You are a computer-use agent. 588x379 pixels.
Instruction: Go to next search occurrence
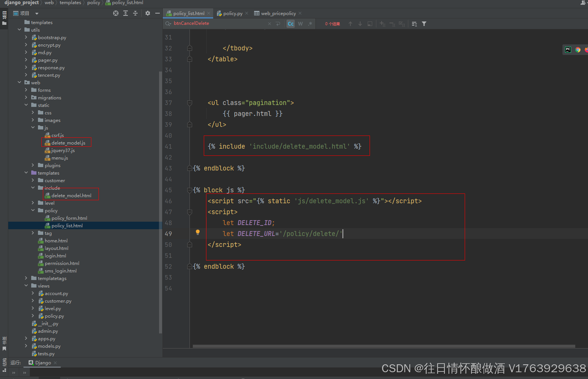(x=360, y=24)
